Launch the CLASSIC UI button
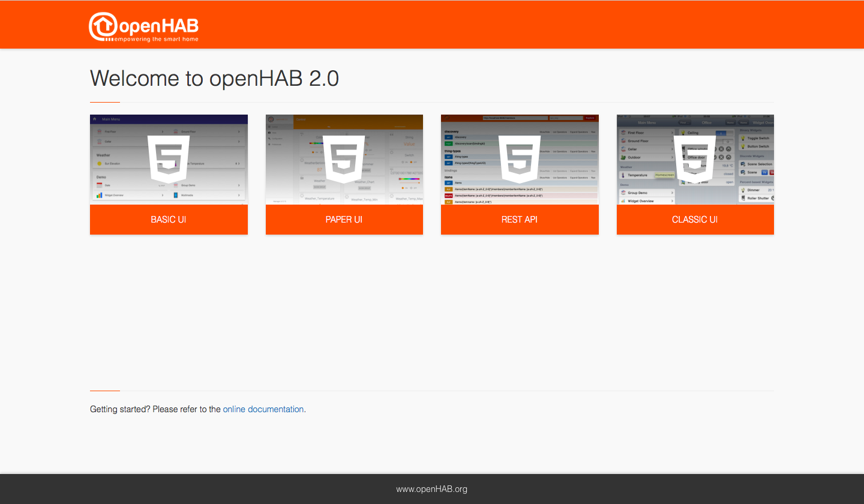Viewport: 864px width, 504px height. tap(695, 220)
